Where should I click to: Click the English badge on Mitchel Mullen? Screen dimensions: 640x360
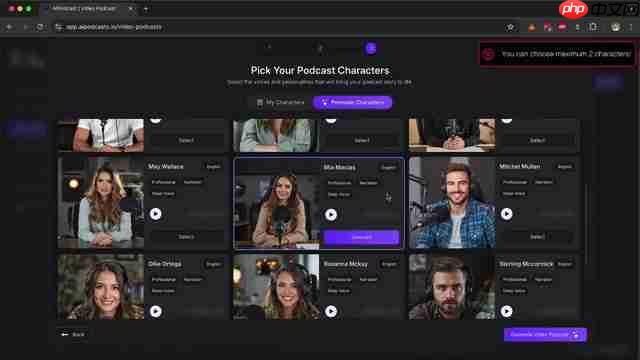(565, 167)
